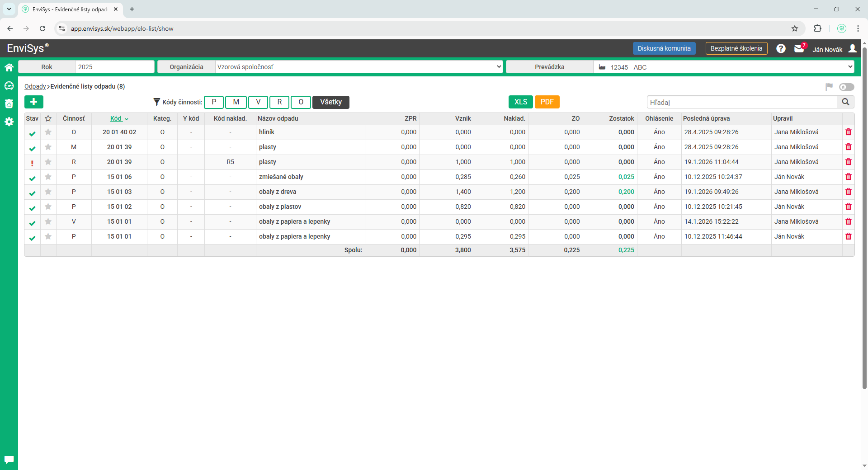Open the dashboard gauge icon in sidebar
Viewport: 868px width, 470px height.
pos(9,86)
